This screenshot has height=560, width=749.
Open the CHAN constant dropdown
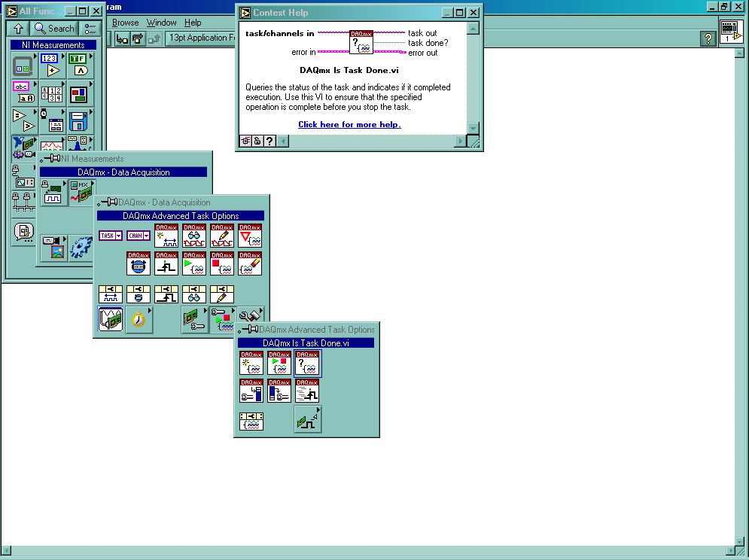pos(139,236)
